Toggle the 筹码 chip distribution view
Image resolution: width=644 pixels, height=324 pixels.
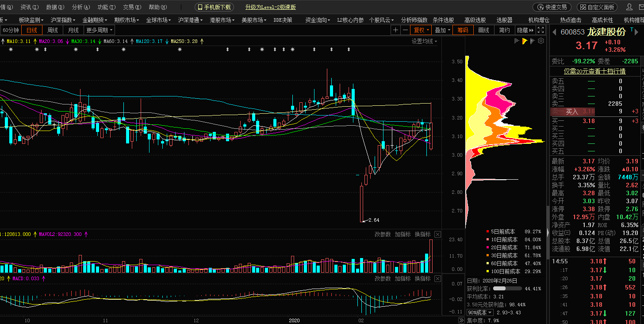pyautogui.click(x=463, y=30)
